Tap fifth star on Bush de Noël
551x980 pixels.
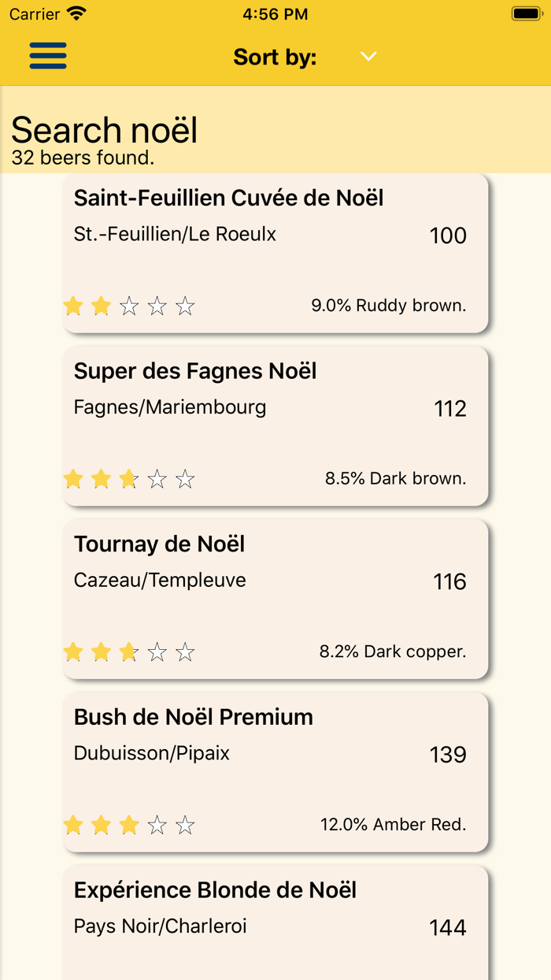(185, 825)
